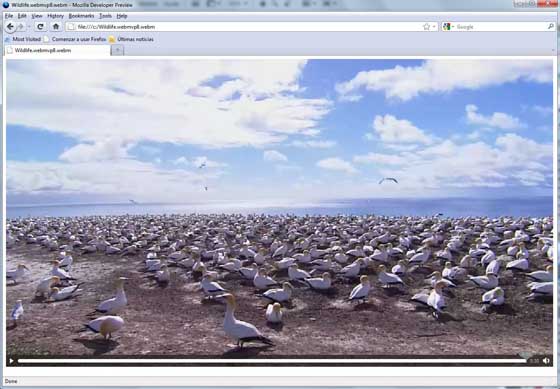Screen dimensions: 560x389
Task: Open the Ultimas noticias feed bookmark
Action: (131, 39)
